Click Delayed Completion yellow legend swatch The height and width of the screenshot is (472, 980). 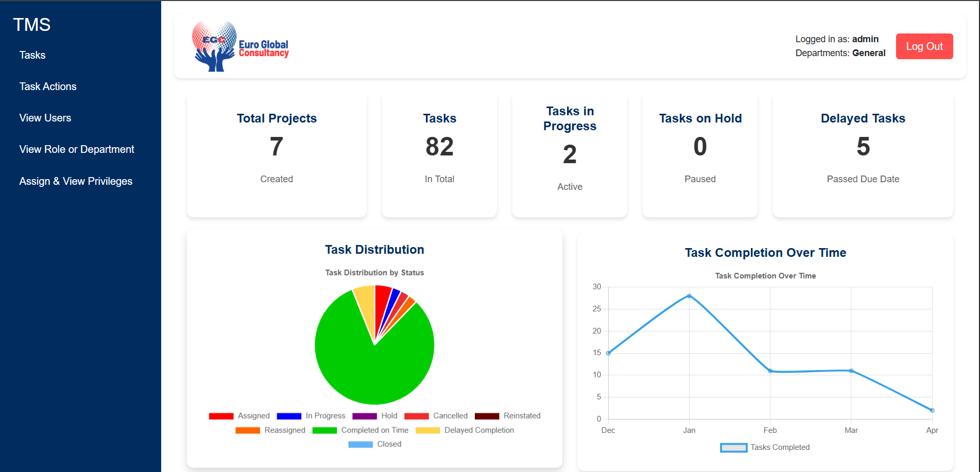[428, 430]
